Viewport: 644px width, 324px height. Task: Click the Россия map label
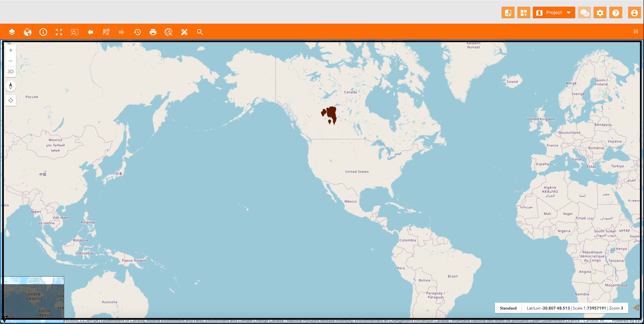coord(32,97)
